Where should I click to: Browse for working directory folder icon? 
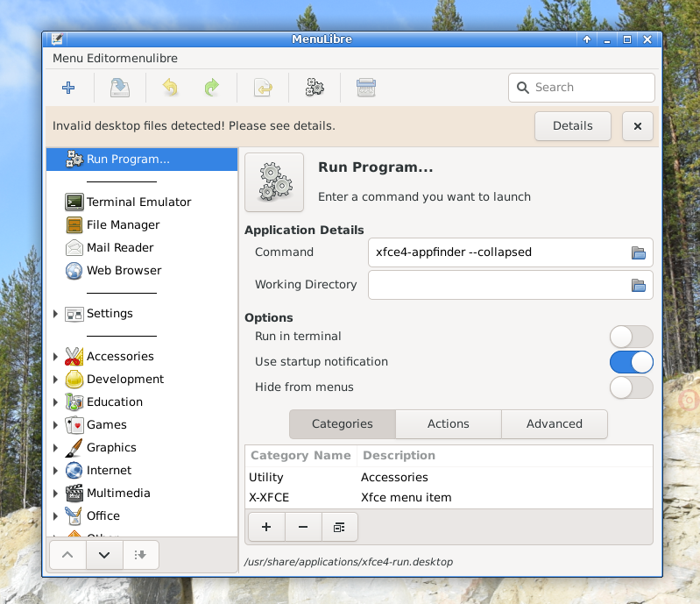639,285
